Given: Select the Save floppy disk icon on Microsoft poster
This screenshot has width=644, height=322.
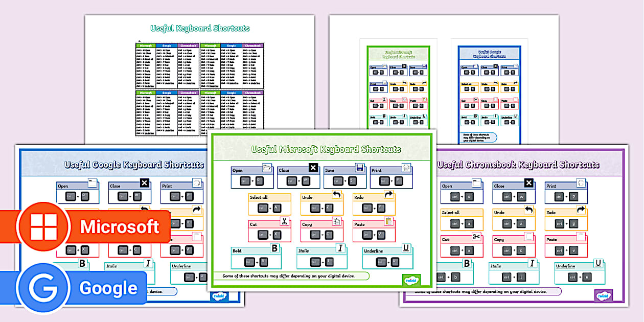Looking at the screenshot, I should (359, 167).
